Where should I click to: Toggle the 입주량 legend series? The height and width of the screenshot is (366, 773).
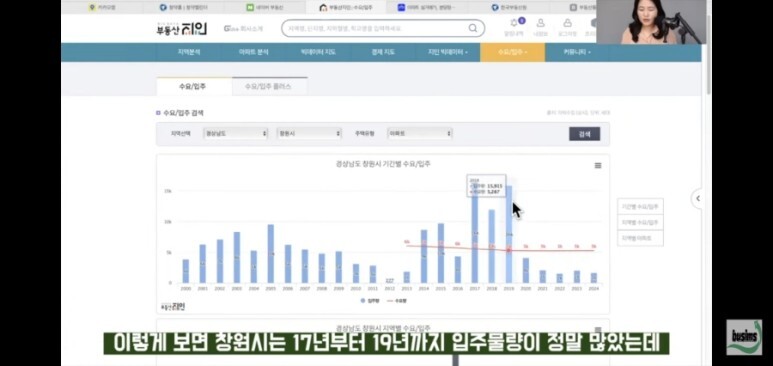click(369, 300)
